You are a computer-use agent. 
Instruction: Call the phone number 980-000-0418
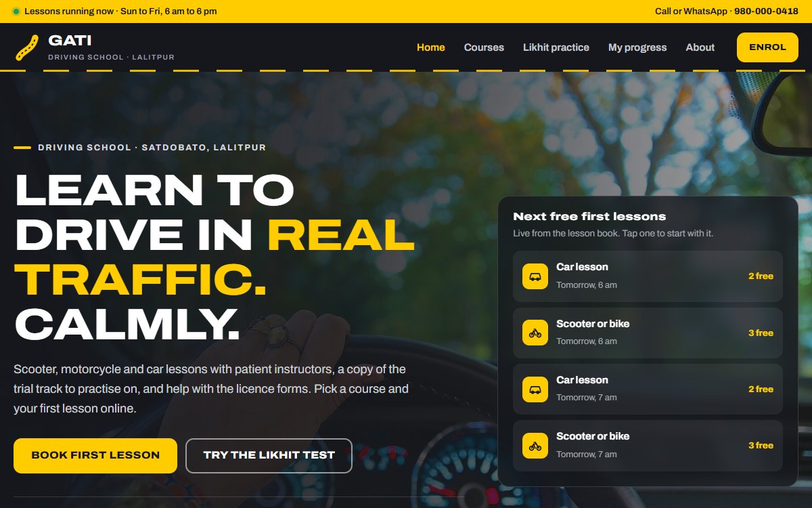[x=766, y=12]
